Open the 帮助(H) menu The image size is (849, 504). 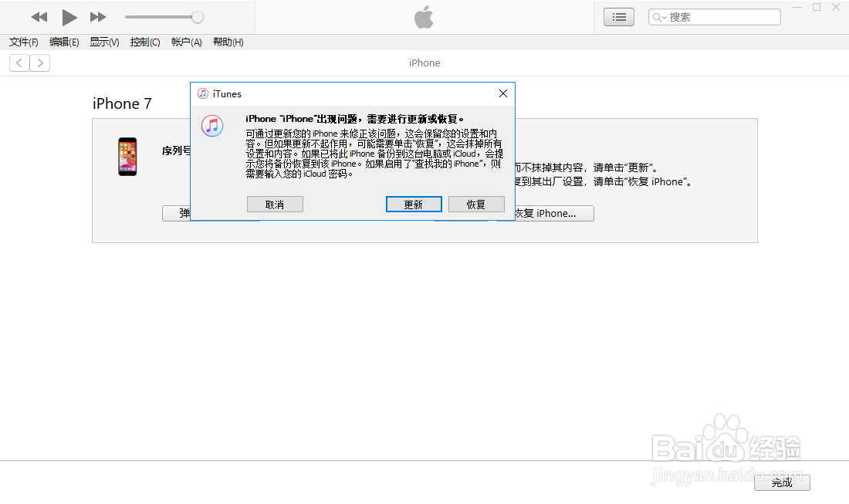click(x=228, y=42)
